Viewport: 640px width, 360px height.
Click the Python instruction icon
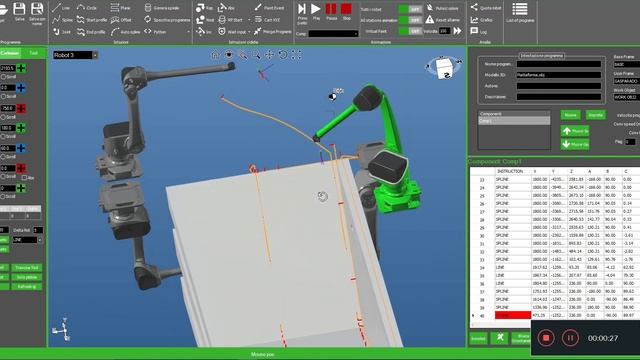tap(148, 31)
